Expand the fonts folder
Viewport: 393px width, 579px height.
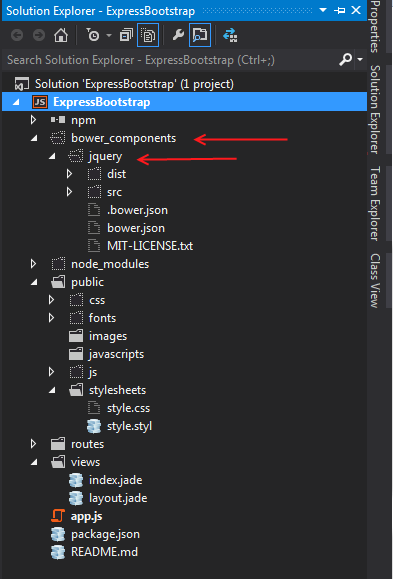(x=51, y=318)
